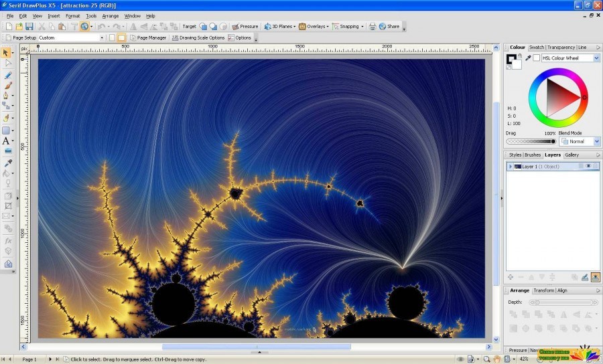Select the Artistic Text tool
The height and width of the screenshot is (364, 603).
click(6, 141)
